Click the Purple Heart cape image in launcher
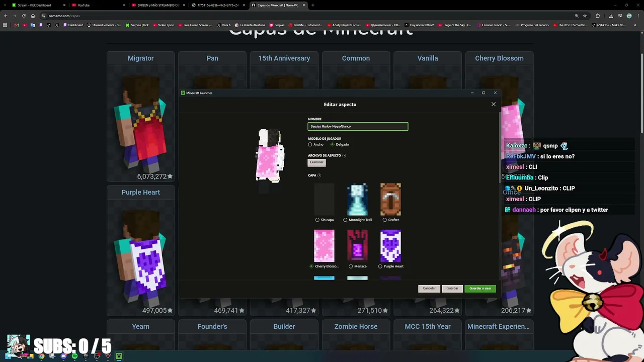This screenshot has width=644, height=362. coord(390,246)
